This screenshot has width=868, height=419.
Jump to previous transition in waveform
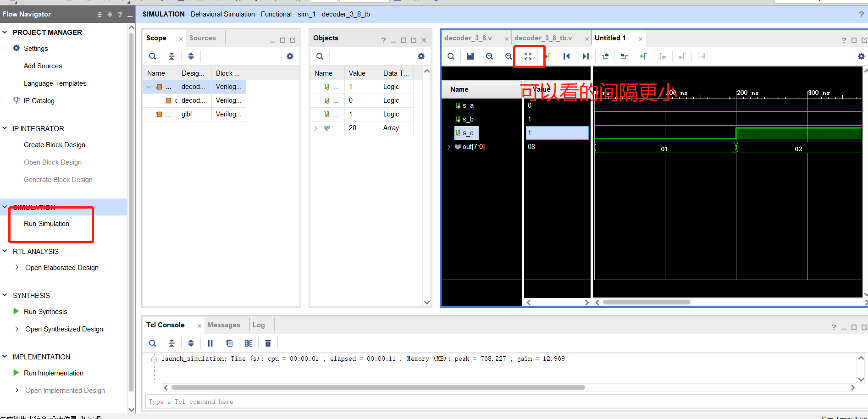click(x=605, y=56)
